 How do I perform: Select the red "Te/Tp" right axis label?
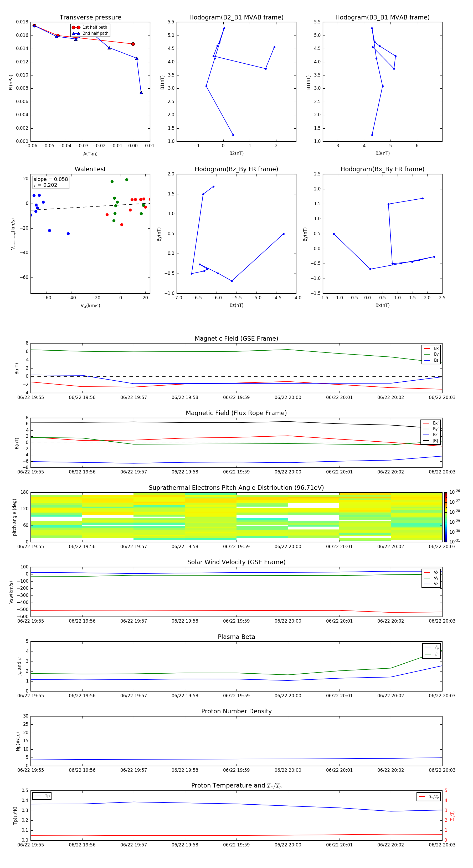453,816
